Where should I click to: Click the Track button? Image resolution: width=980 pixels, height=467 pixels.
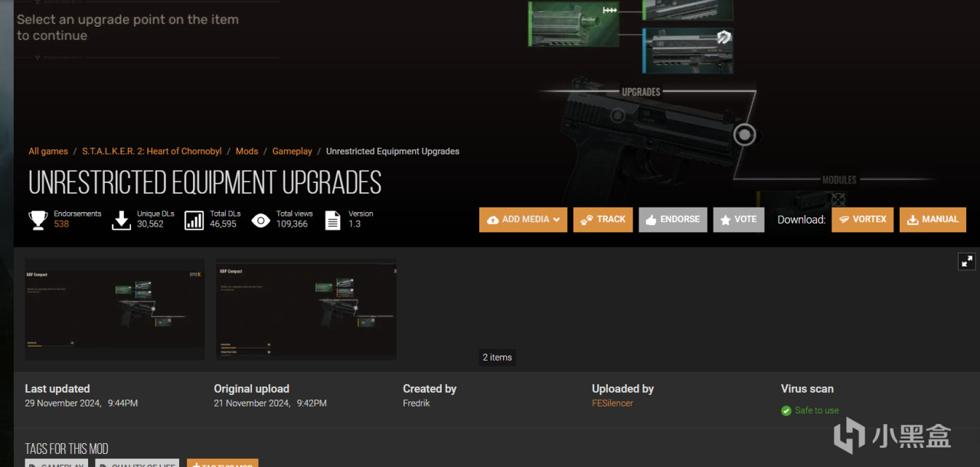(x=603, y=220)
